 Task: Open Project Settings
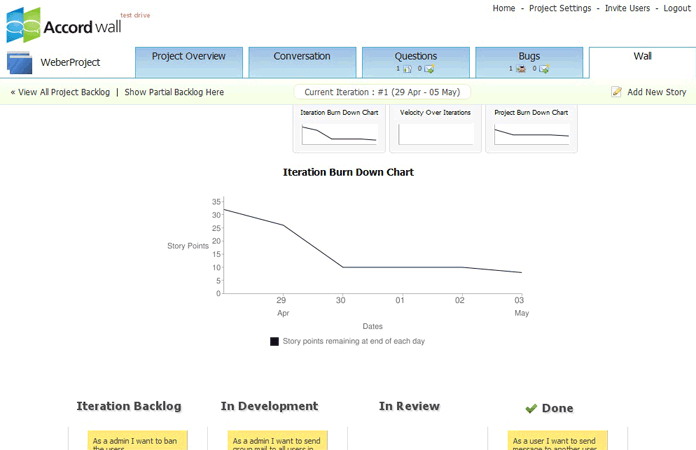561,8
